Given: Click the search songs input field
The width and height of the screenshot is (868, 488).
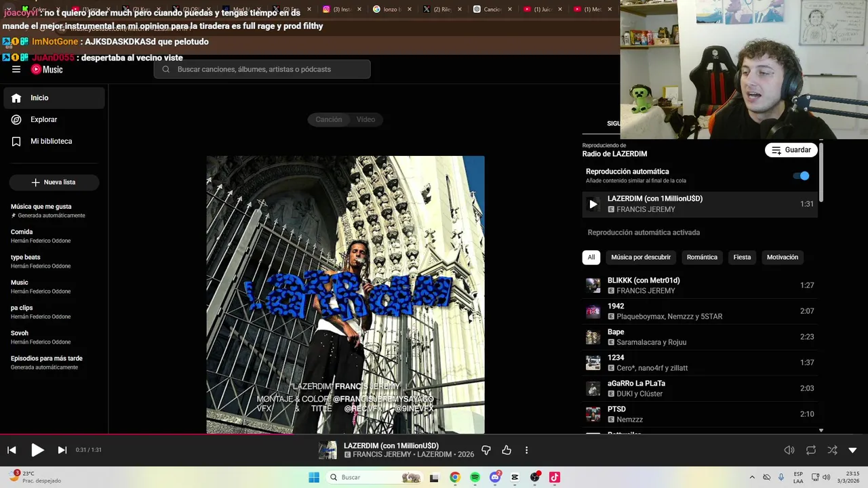Looking at the screenshot, I should (x=262, y=69).
